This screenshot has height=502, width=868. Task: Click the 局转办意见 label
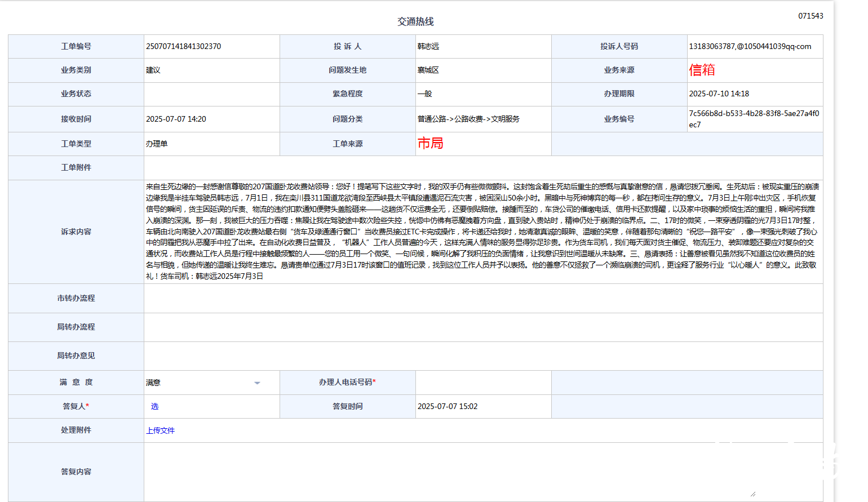click(x=76, y=356)
